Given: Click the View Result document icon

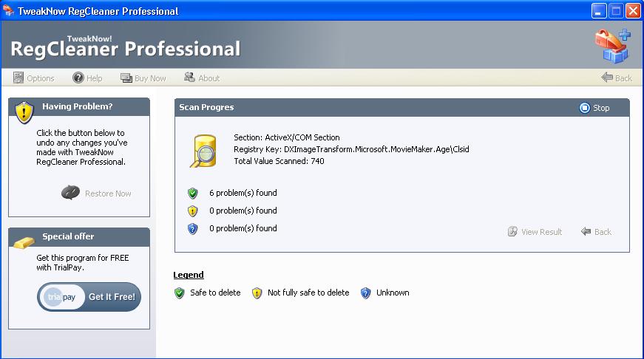Looking at the screenshot, I should pyautogui.click(x=512, y=231).
